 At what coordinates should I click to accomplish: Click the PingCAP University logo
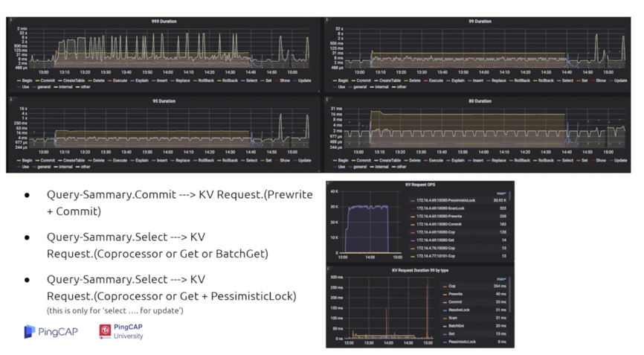tap(121, 332)
